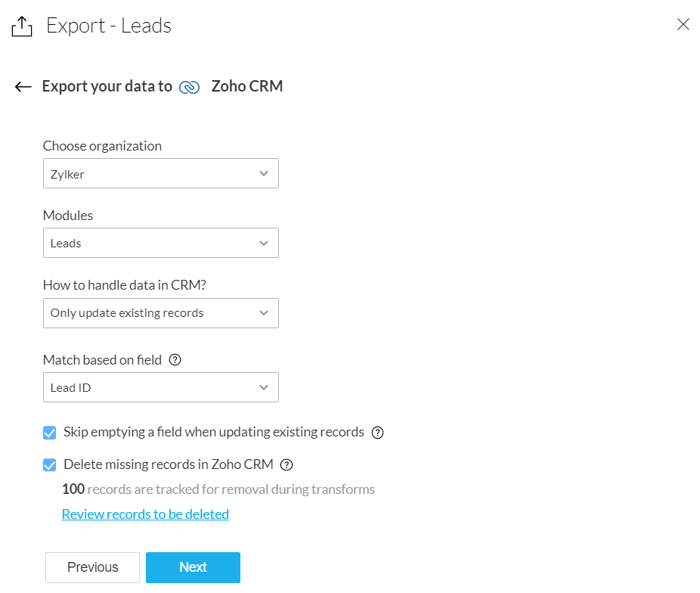Click the Zoho CRM link logo icon
Image resolution: width=700 pixels, height=593 pixels.
[189, 87]
